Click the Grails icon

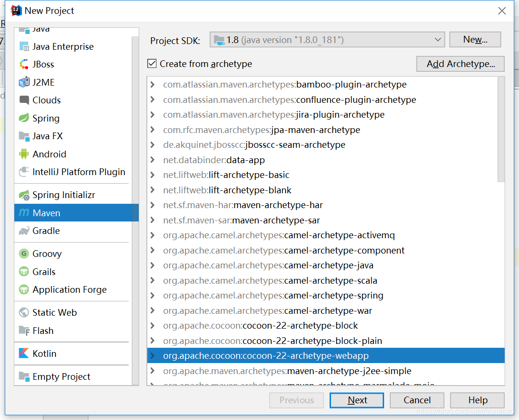click(x=24, y=272)
